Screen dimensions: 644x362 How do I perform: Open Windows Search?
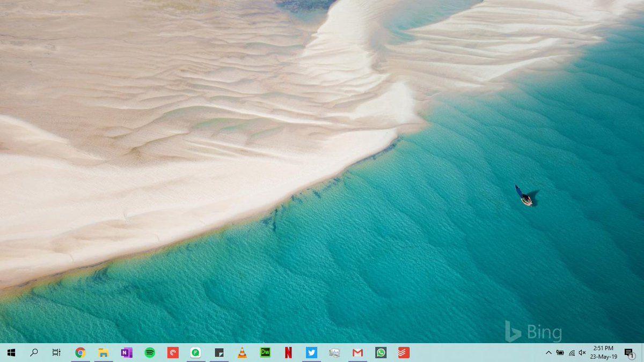point(34,353)
